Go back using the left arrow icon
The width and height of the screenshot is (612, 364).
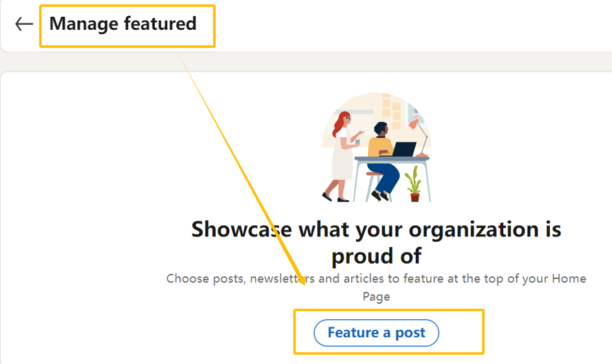click(24, 24)
